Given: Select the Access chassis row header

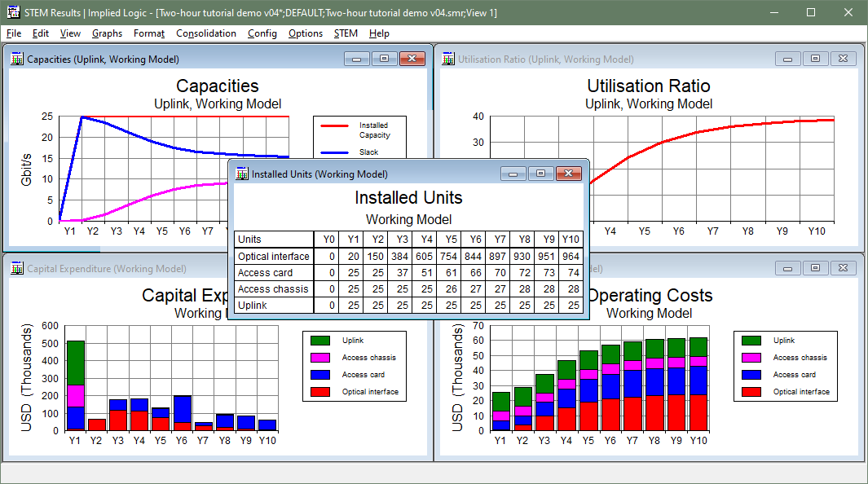Looking at the screenshot, I should click(x=274, y=288).
